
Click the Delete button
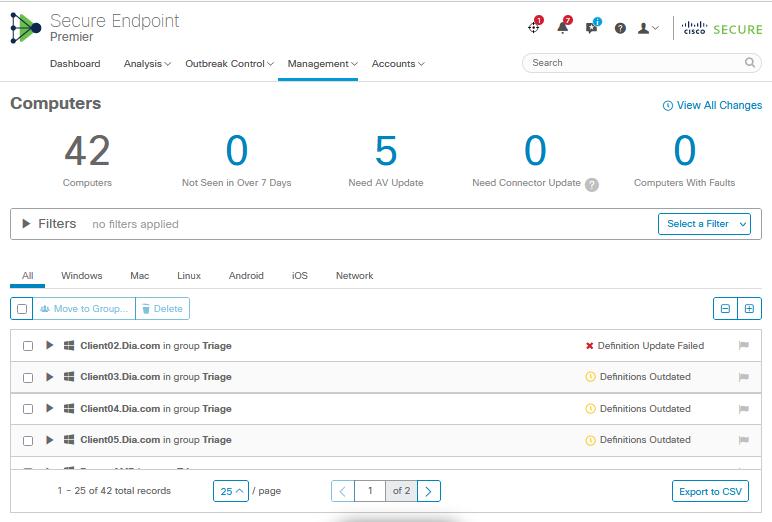[162, 309]
